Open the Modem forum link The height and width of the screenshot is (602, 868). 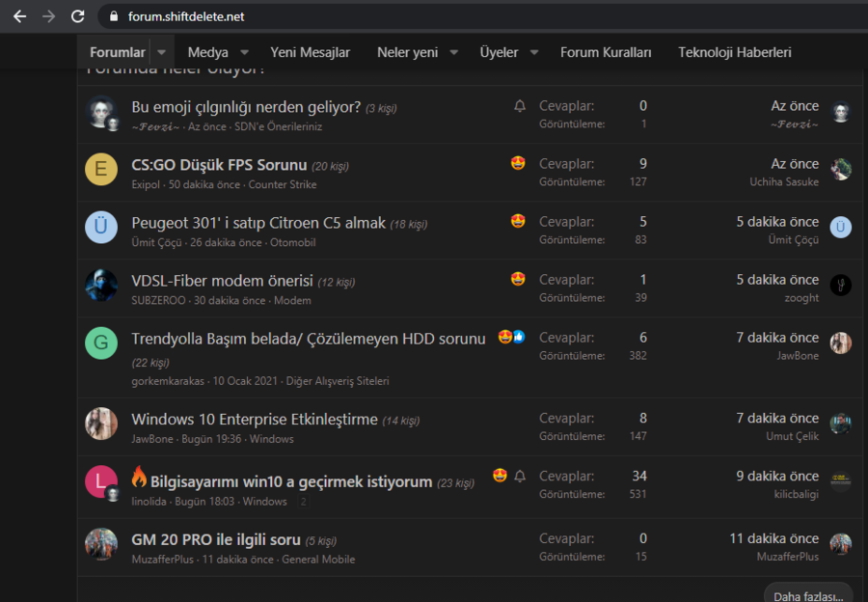[292, 300]
